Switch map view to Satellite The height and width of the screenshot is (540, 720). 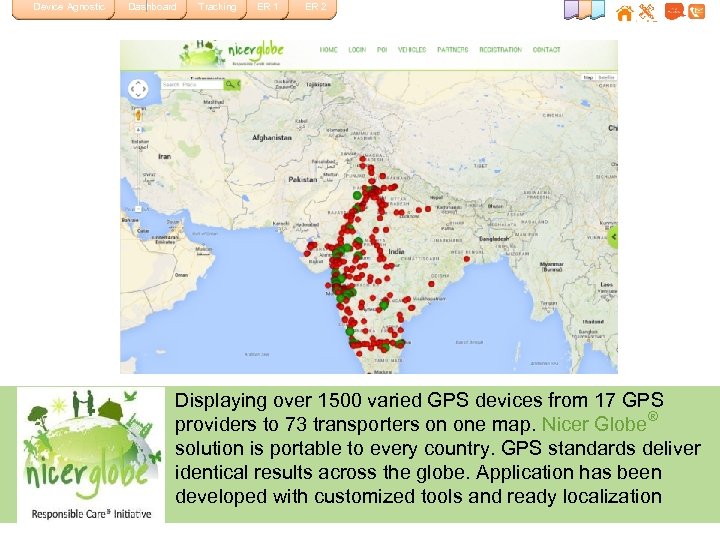pos(607,78)
